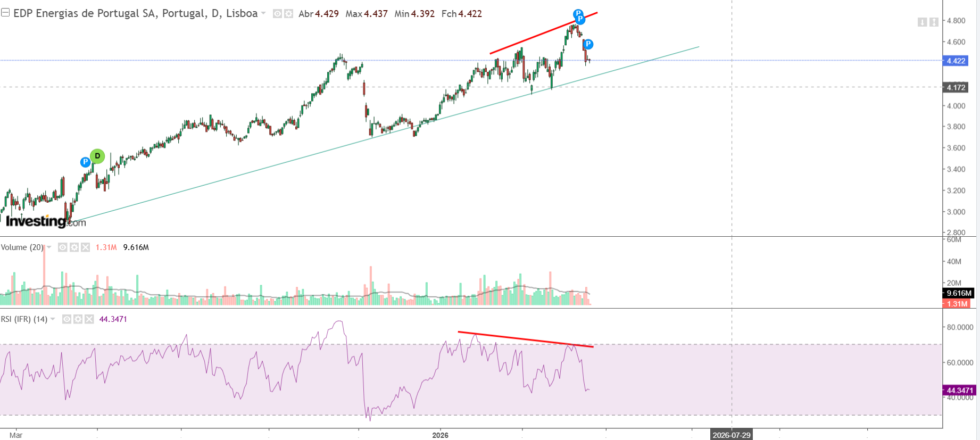Expand the Volume (20) indicator dropdown

(x=49, y=247)
